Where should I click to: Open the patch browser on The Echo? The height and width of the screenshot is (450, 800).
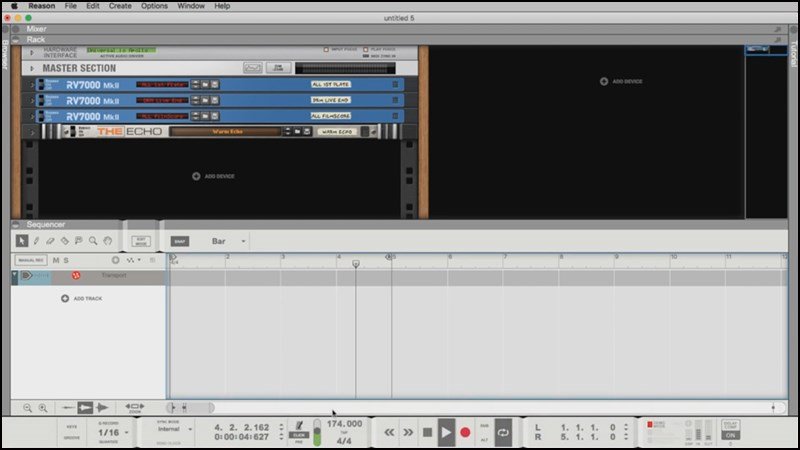(297, 132)
